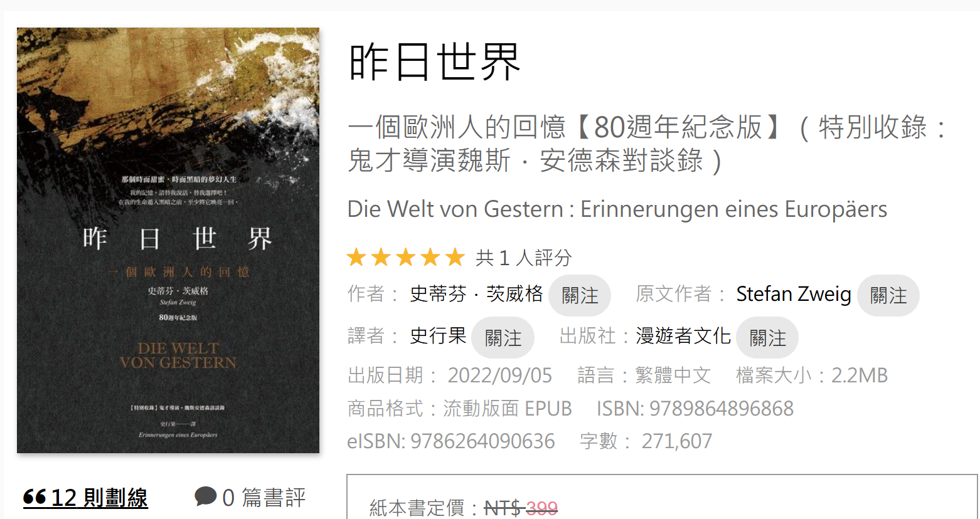Click the 共 1 人評分 rating count
This screenshot has width=980, height=519.
pyautogui.click(x=524, y=258)
